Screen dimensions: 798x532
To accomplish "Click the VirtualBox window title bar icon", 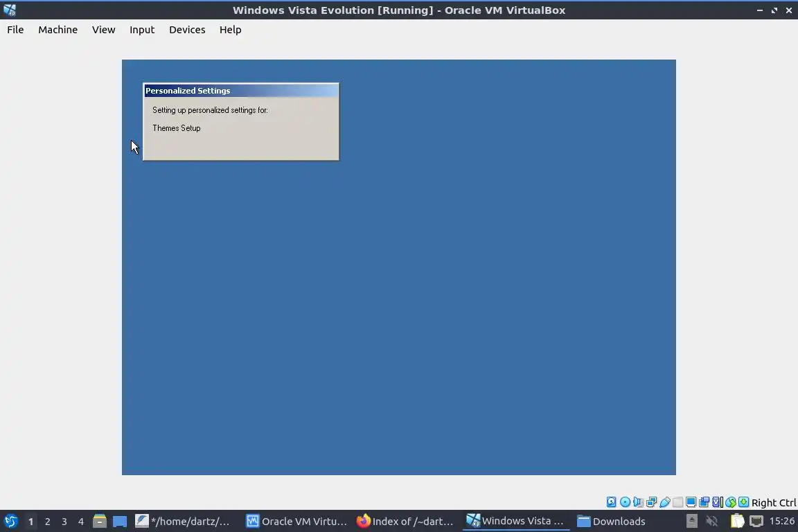I will 10,10.
